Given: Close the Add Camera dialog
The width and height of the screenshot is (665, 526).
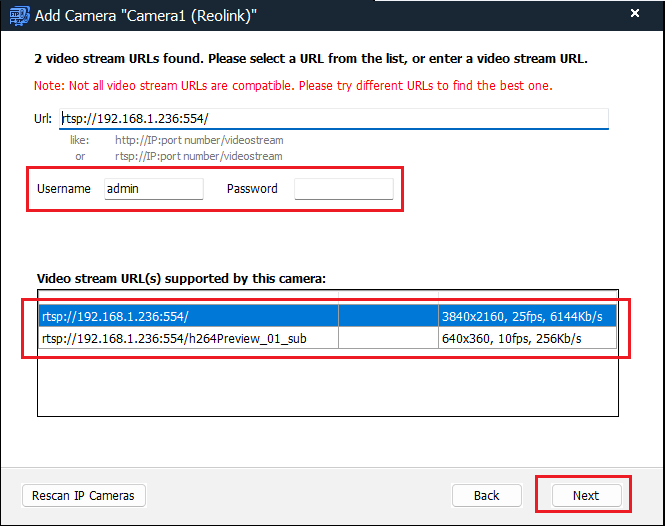Looking at the screenshot, I should [x=634, y=14].
